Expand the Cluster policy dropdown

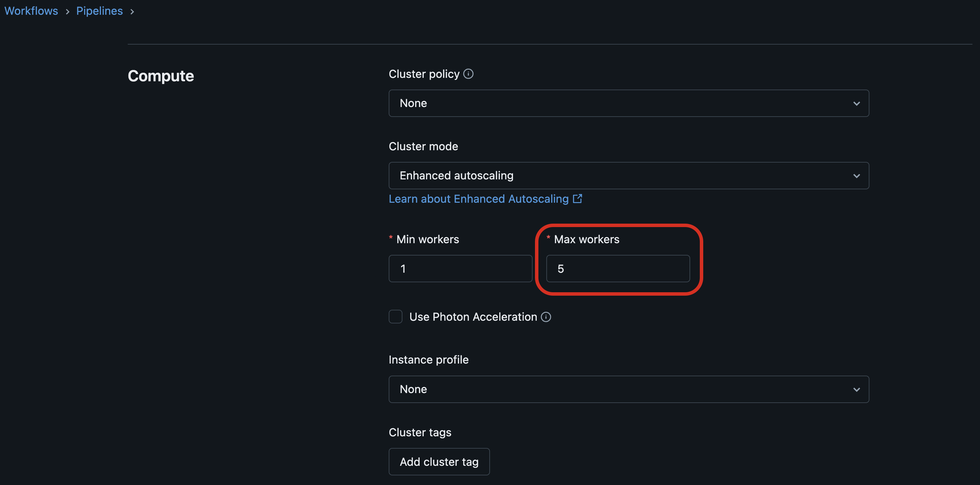pyautogui.click(x=628, y=103)
